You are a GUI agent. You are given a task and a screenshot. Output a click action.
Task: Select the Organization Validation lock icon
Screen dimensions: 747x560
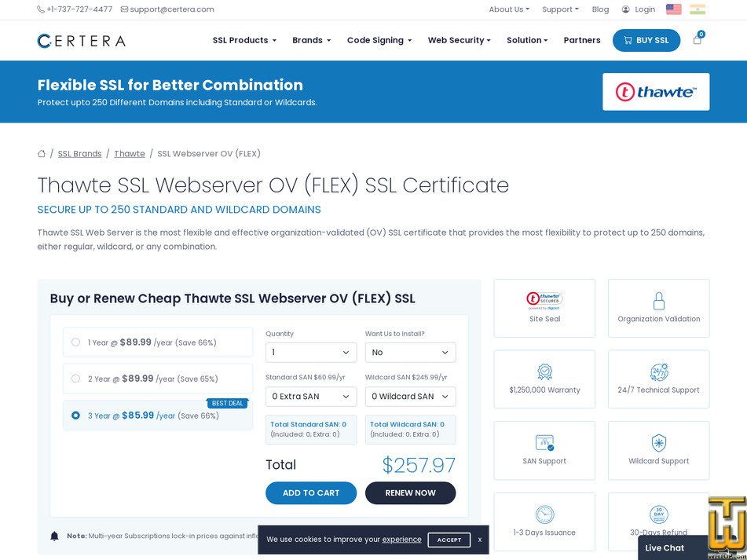click(x=658, y=300)
